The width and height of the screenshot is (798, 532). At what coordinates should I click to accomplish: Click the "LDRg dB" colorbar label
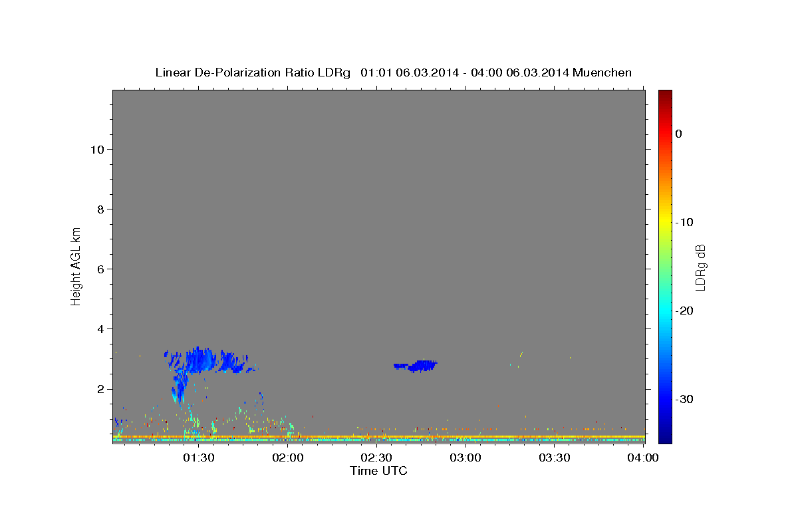point(700,266)
